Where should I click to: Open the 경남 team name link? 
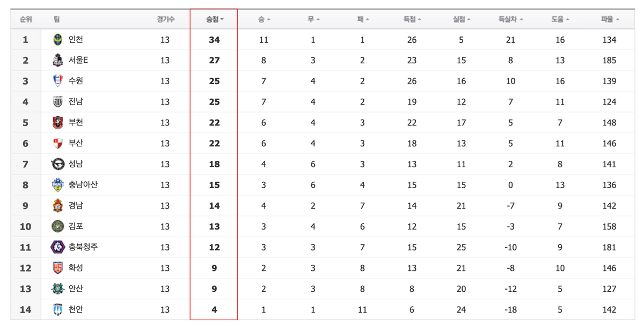click(76, 205)
